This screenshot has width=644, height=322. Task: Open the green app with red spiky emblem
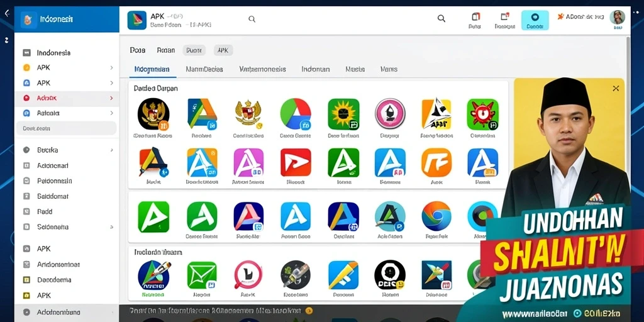482,114
